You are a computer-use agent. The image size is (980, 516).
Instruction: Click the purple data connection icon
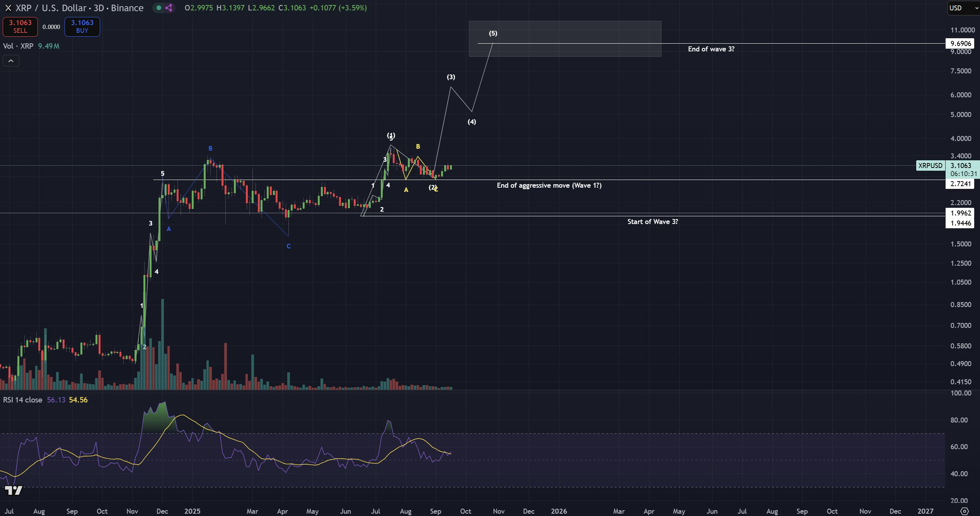click(x=169, y=8)
